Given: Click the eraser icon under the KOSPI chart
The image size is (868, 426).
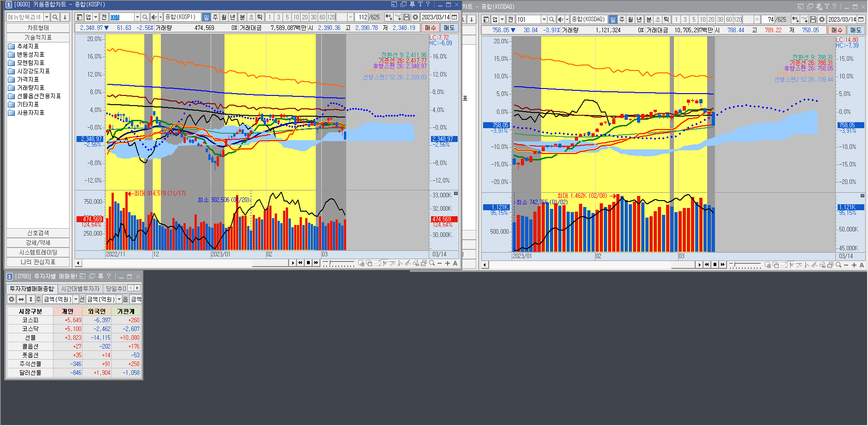Looking at the screenshot, I should 416,263.
